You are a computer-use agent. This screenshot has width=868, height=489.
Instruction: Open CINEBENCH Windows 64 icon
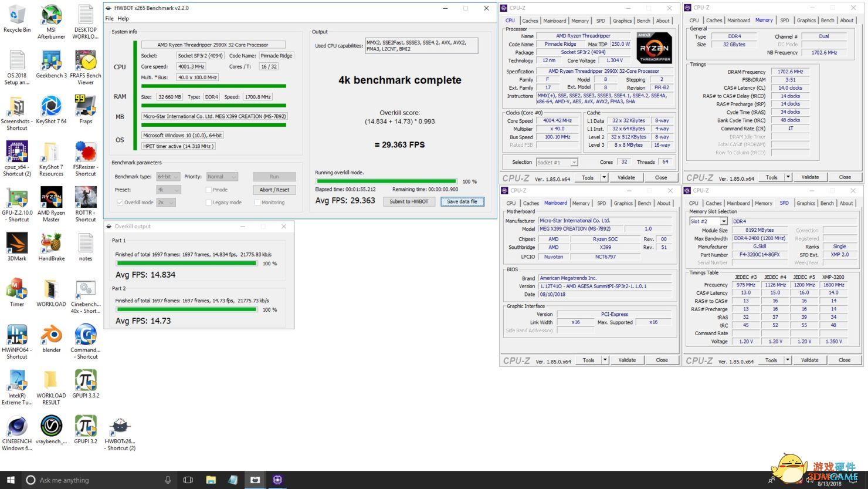point(17,434)
